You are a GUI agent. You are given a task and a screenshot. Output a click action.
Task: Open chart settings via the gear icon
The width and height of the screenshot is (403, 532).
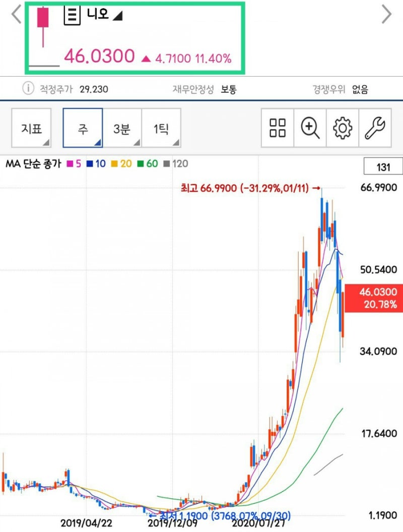342,128
